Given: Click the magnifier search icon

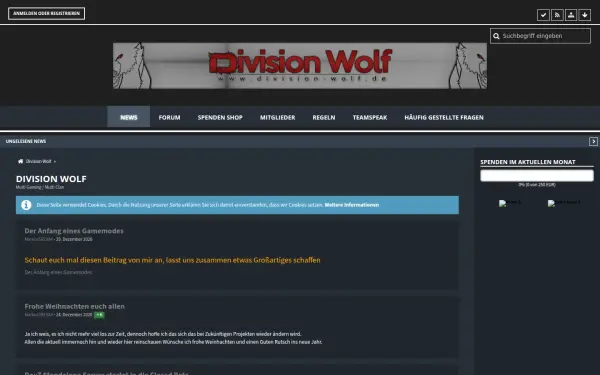Looking at the screenshot, I should pyautogui.click(x=496, y=36).
